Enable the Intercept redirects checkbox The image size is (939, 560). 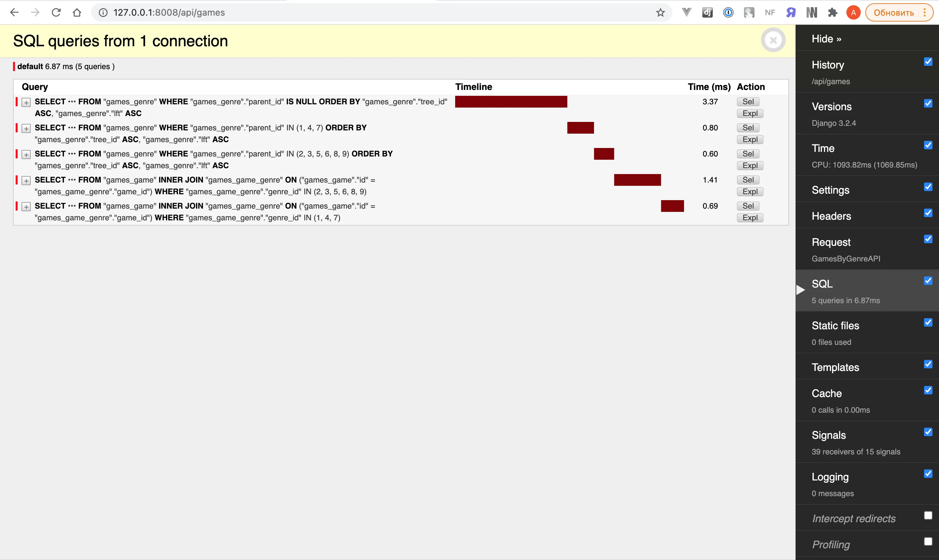[928, 515]
